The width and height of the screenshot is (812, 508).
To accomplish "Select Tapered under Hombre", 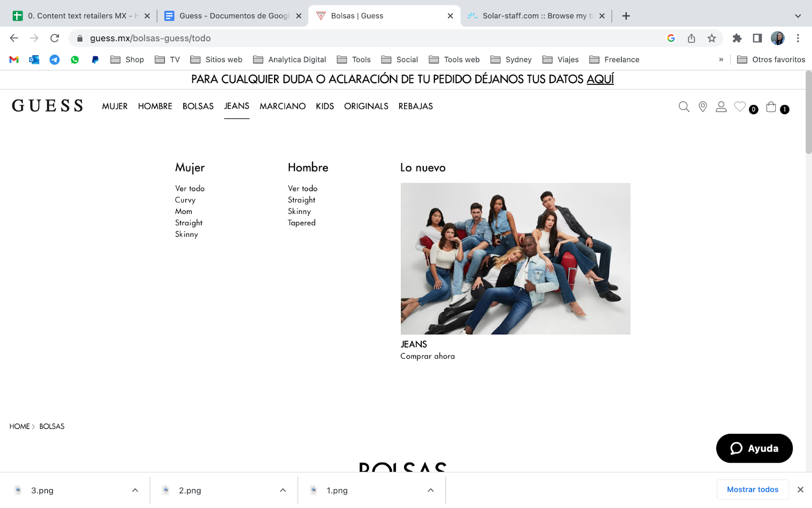I will click(301, 223).
